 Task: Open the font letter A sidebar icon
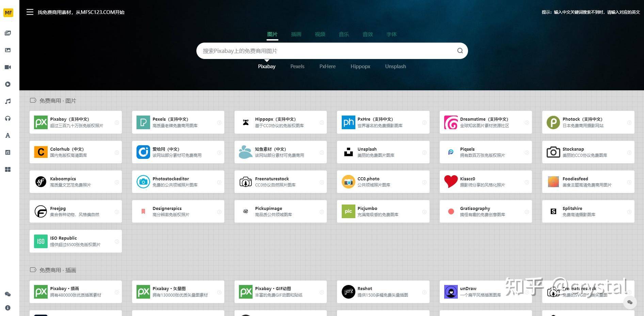pyautogui.click(x=8, y=135)
